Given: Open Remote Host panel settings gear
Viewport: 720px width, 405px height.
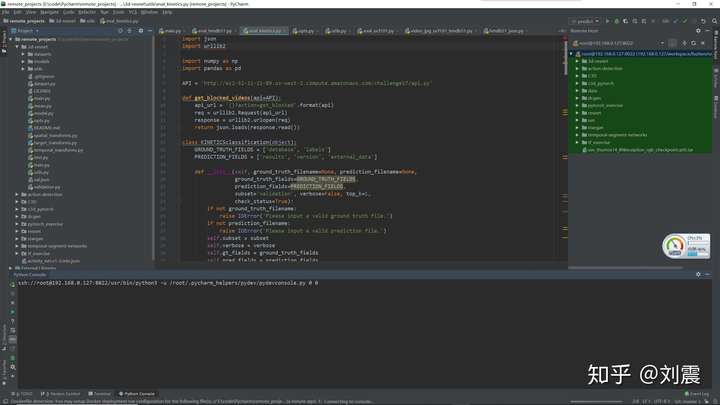Looking at the screenshot, I should [x=700, y=31].
